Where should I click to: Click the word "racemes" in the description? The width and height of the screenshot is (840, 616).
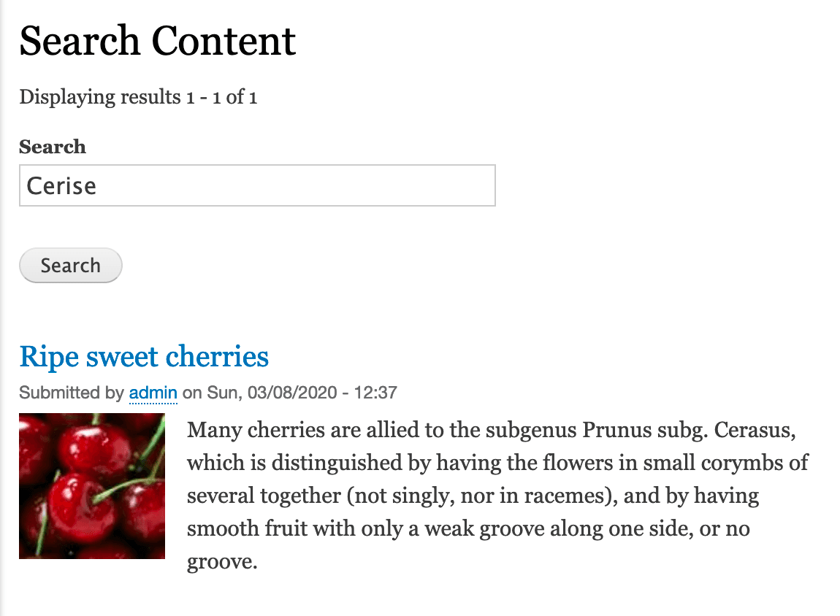point(550,496)
